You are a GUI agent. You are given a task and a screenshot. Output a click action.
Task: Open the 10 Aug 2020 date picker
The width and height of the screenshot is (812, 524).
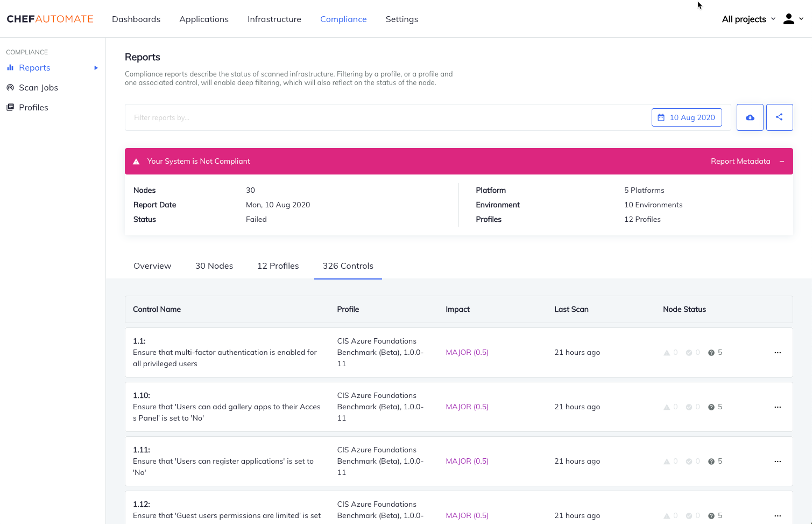coord(687,117)
